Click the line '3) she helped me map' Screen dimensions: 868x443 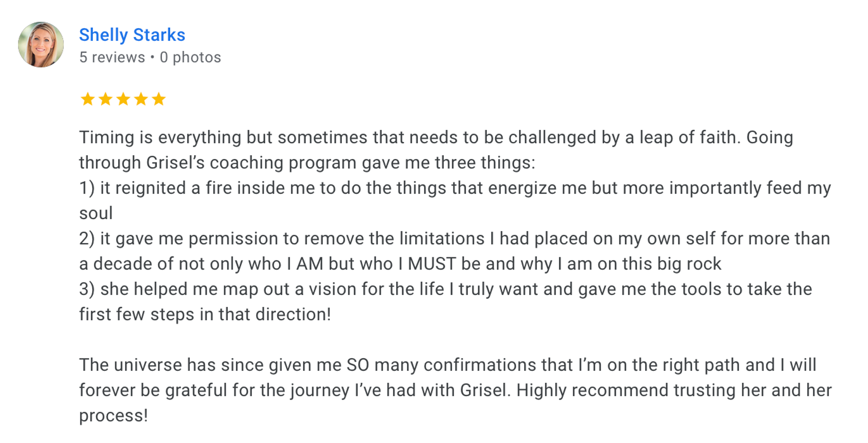pos(446,289)
